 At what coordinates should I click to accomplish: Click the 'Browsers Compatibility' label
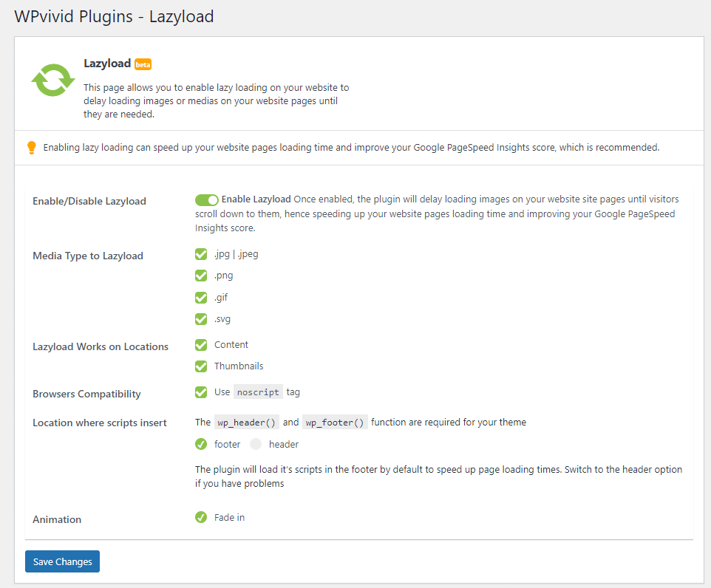pos(86,394)
